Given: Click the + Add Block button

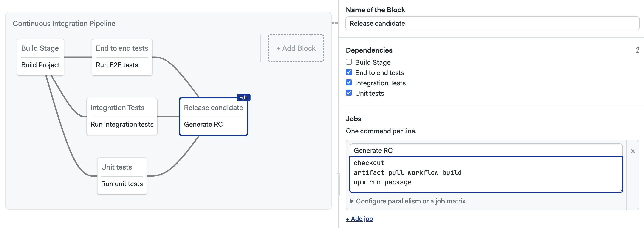Looking at the screenshot, I should coord(296,48).
